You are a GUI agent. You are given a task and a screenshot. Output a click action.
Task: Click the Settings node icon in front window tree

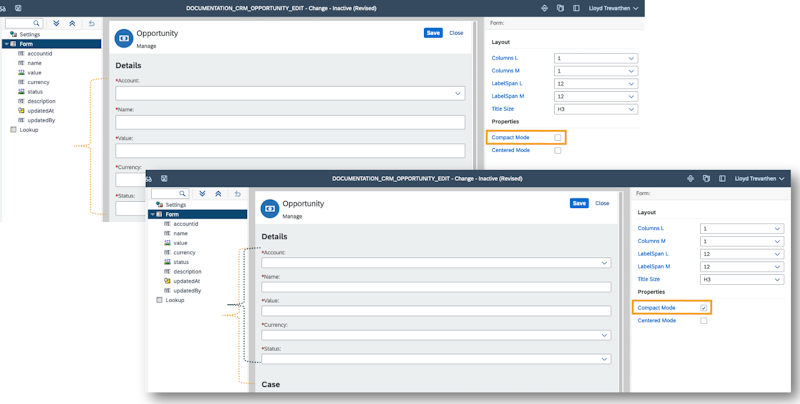(160, 205)
